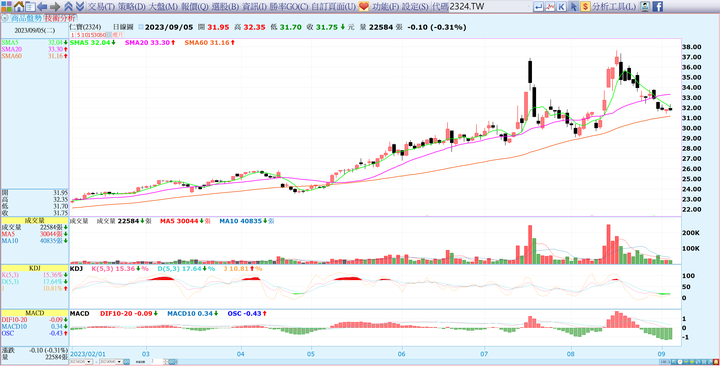Click MACD10 0.34 legend
720x366 pixels.
[192, 314]
